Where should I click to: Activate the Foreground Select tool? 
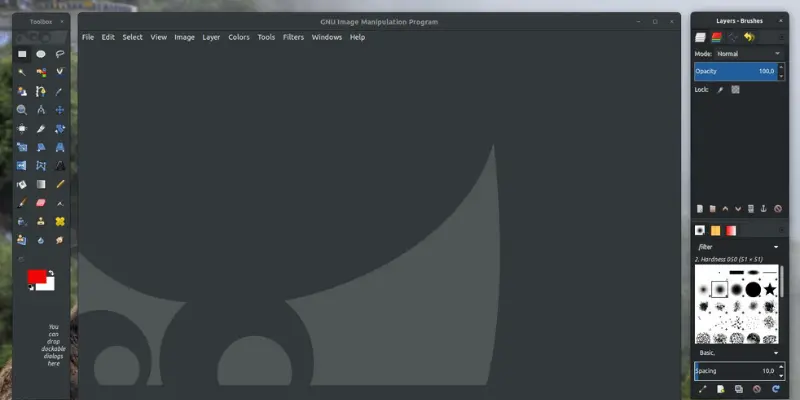(22, 91)
